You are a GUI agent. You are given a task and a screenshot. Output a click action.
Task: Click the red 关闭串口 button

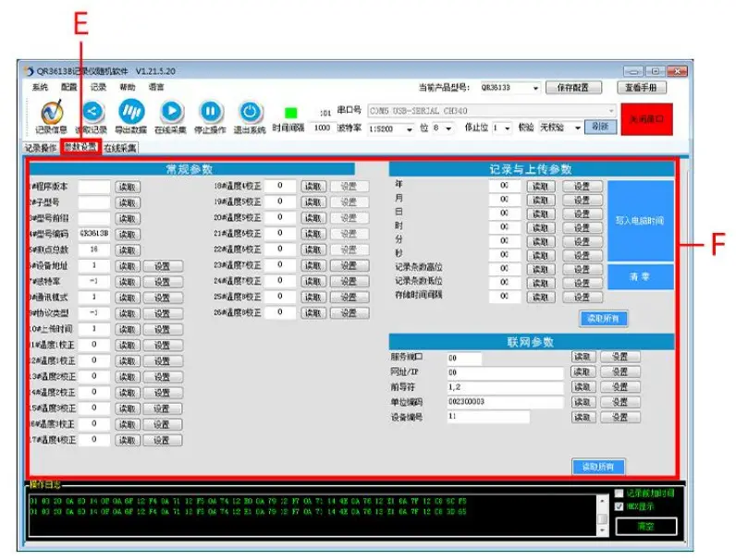tap(646, 119)
